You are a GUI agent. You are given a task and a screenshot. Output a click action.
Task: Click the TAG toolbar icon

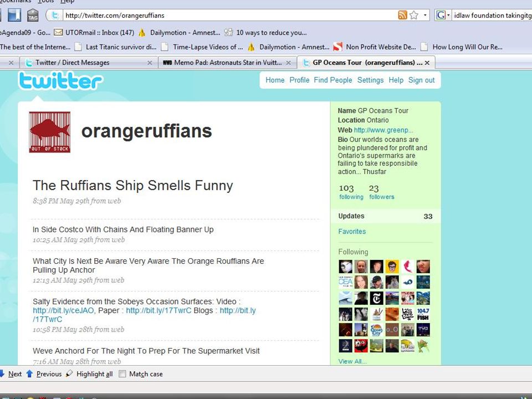coord(33,16)
